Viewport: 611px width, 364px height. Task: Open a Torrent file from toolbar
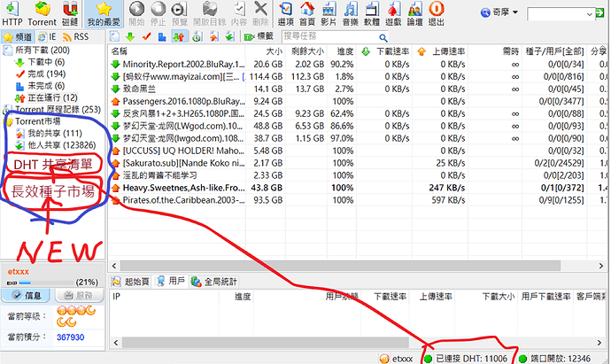(43, 13)
